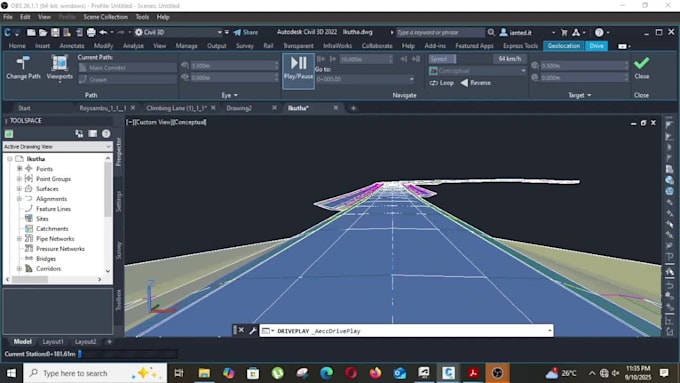Screen dimensions: 680x383
Task: Click the Change Path icon
Action: click(x=23, y=63)
